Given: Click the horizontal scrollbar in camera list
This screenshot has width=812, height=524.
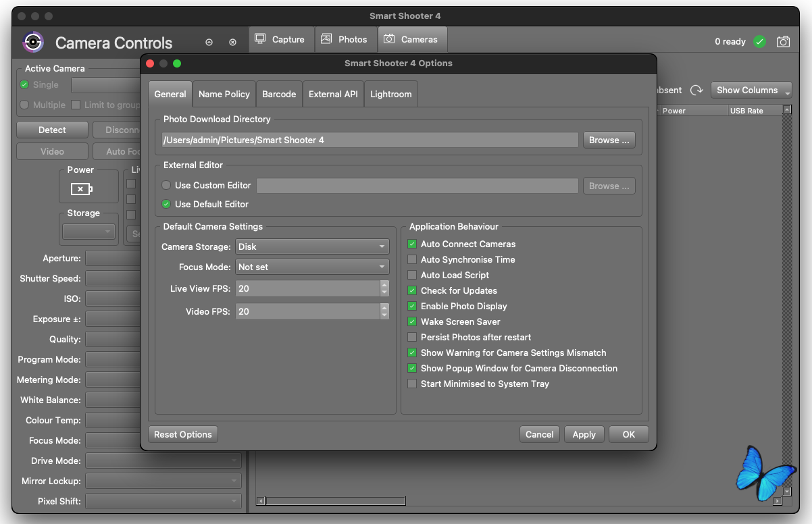Looking at the screenshot, I should (336, 501).
